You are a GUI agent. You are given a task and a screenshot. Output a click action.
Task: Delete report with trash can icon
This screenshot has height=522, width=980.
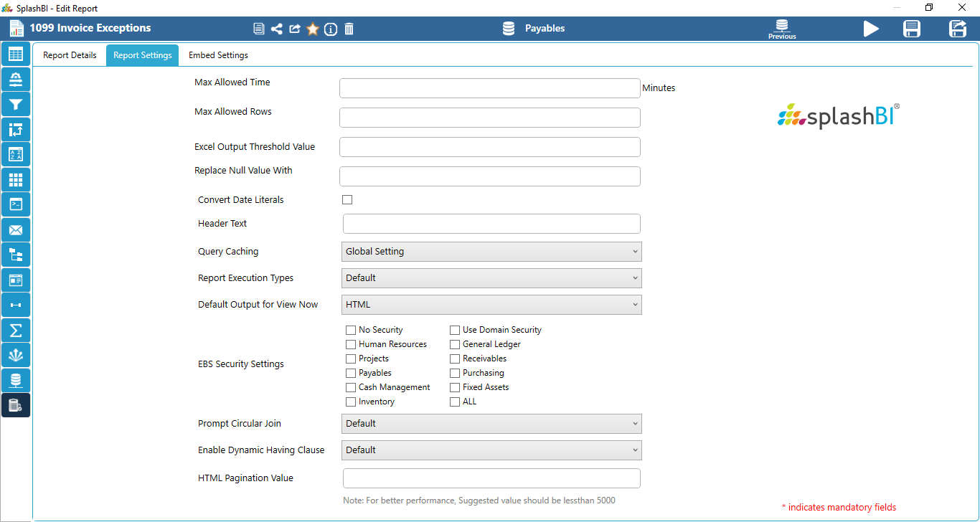pos(349,29)
